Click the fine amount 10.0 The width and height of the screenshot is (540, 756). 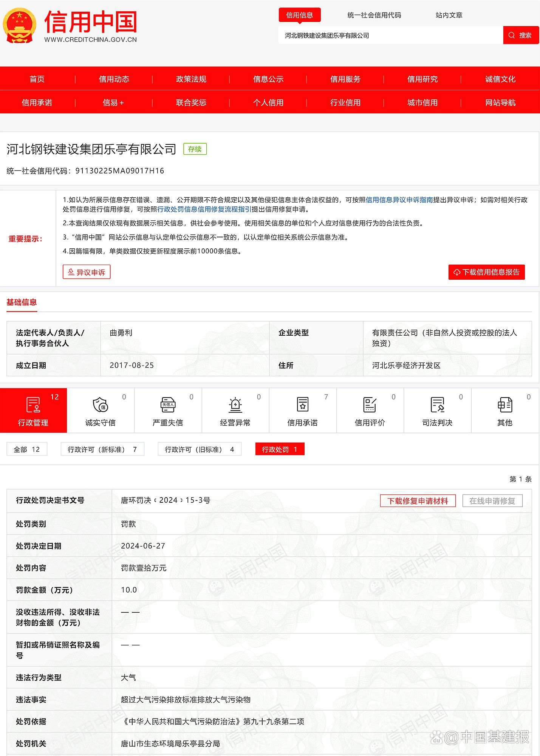[x=129, y=590]
